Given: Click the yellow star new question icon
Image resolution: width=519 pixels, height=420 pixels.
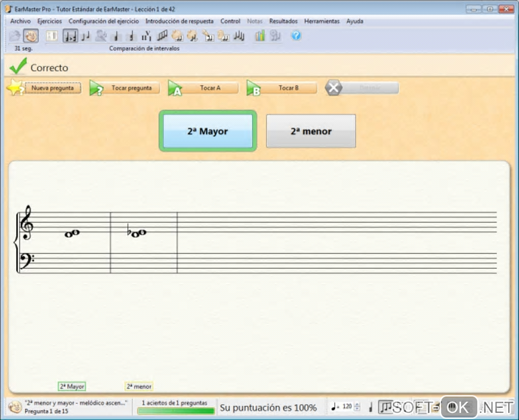Looking at the screenshot, I should 15,88.
